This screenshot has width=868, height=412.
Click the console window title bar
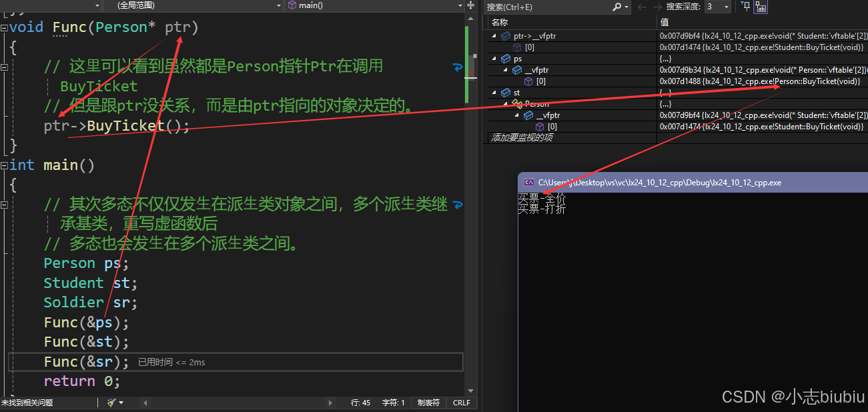click(693, 182)
